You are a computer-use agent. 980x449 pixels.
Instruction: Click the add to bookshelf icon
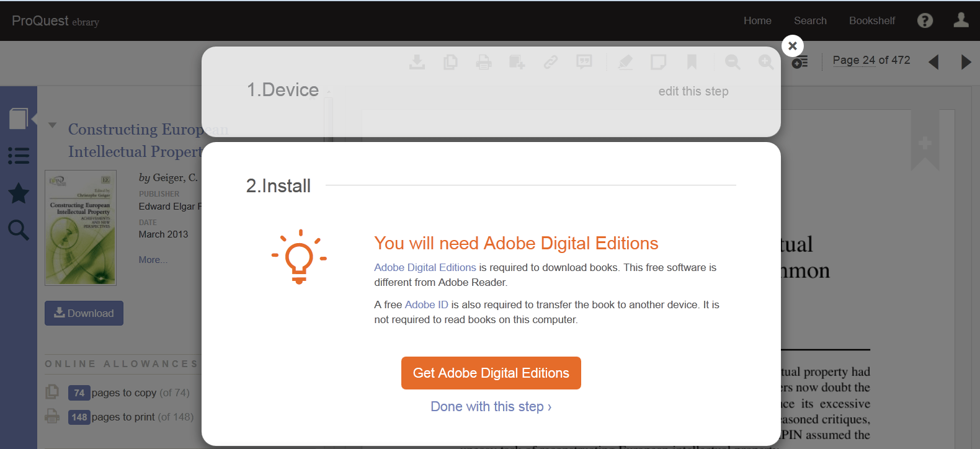pos(517,61)
